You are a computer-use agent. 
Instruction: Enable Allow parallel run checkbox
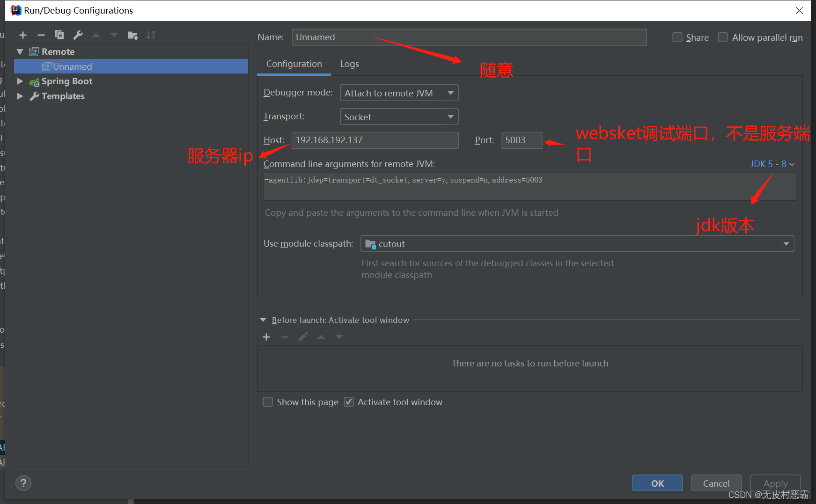pos(723,37)
